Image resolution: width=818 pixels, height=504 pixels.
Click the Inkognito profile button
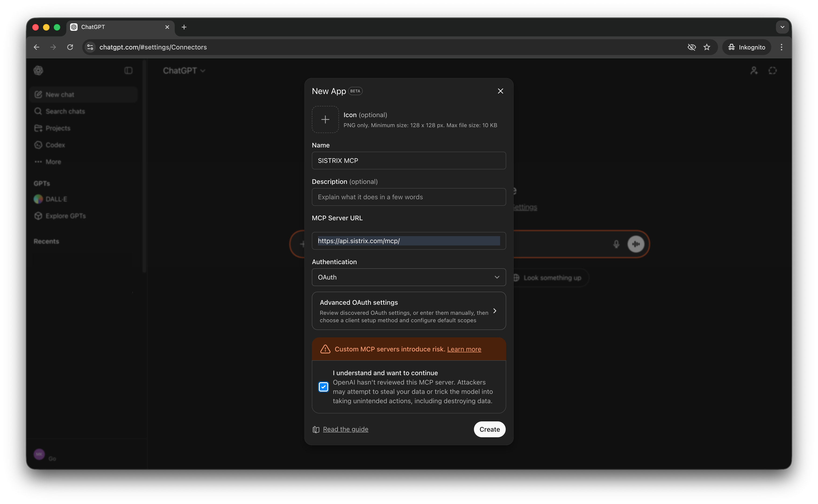click(747, 47)
